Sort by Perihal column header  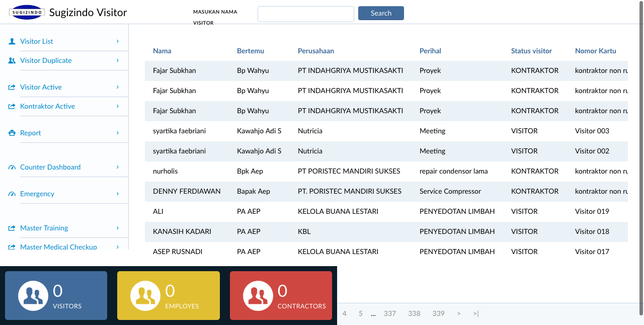pyautogui.click(x=430, y=51)
